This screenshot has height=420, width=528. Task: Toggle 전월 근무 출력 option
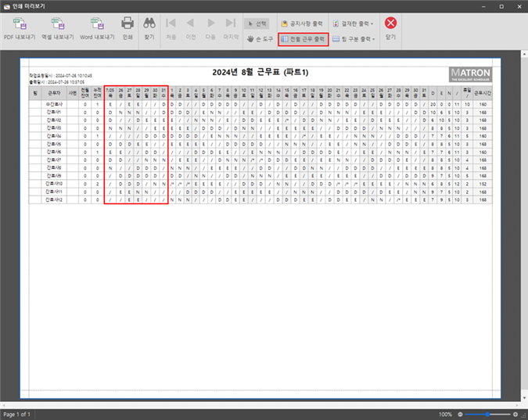302,38
